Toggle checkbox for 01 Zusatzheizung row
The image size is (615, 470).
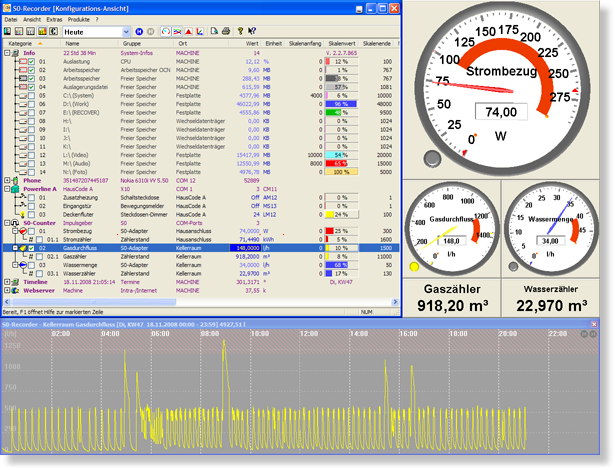click(x=31, y=197)
